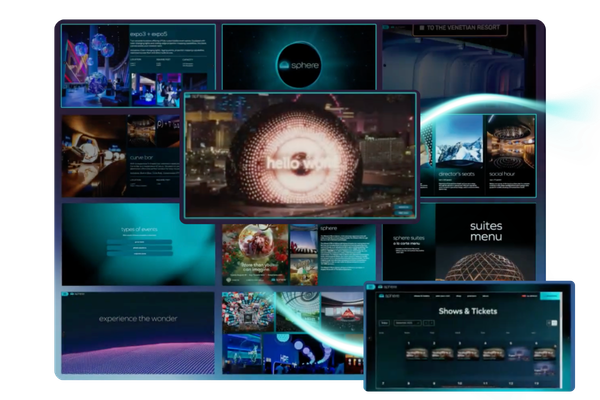600x400 pixels.
Task: Click the teal button in the Shows & Tickets top-right corner
Action: click(x=550, y=296)
